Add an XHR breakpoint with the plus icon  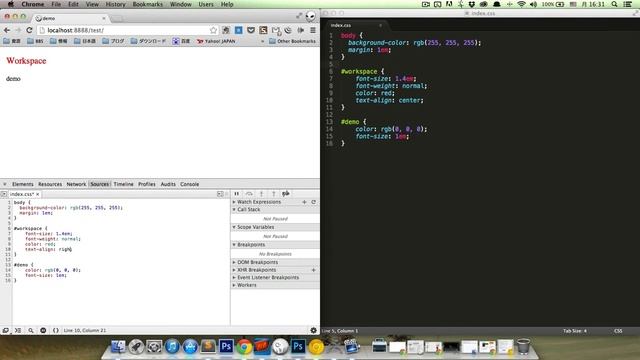313,270
